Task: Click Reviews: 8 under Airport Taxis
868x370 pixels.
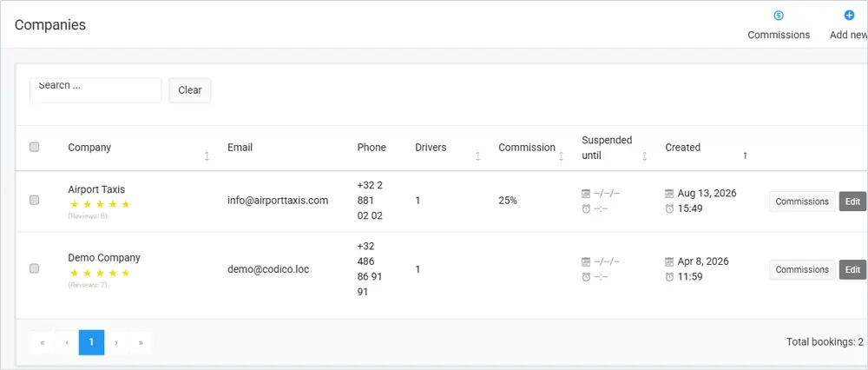Action: click(88, 216)
